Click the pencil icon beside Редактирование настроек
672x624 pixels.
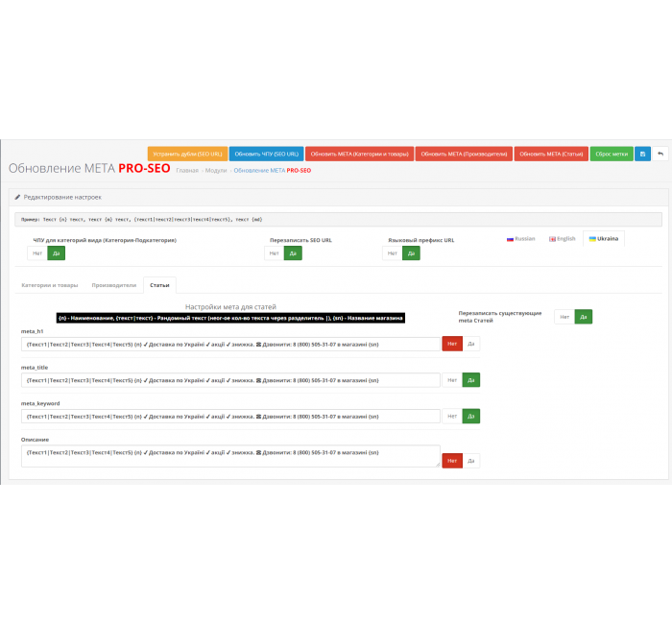tap(17, 197)
